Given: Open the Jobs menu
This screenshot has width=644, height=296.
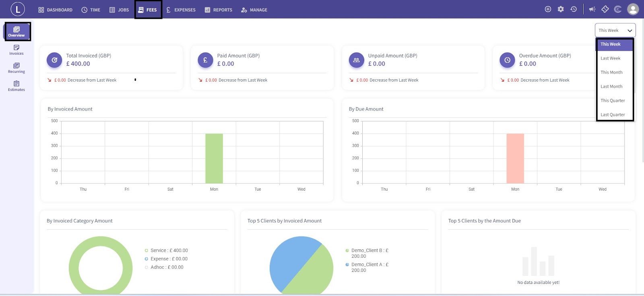Looking at the screenshot, I should coord(119,10).
